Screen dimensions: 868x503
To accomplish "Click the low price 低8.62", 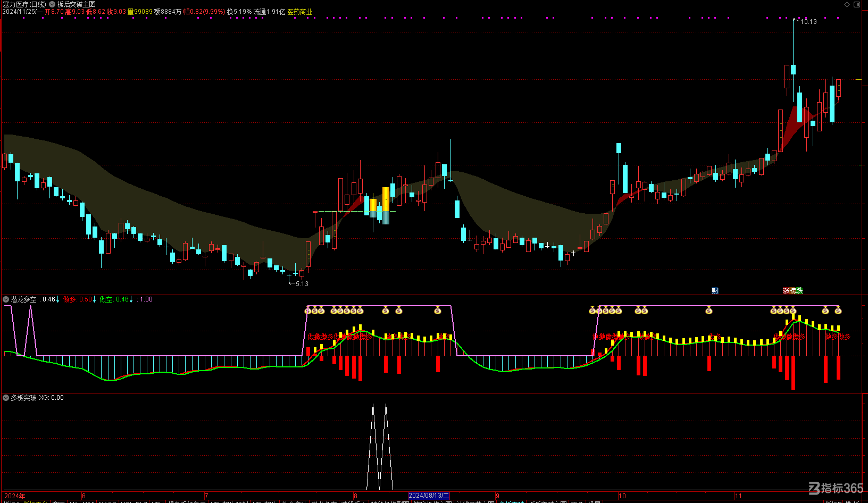I will tap(96, 12).
